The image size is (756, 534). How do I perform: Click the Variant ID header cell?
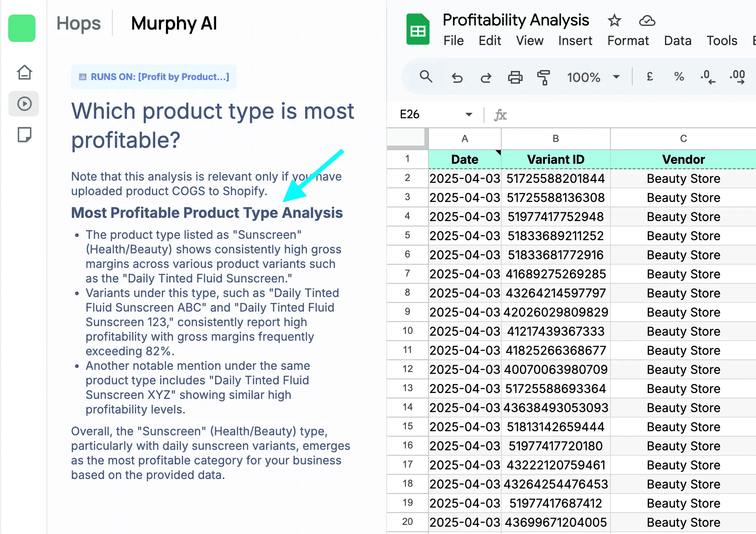[x=556, y=159]
